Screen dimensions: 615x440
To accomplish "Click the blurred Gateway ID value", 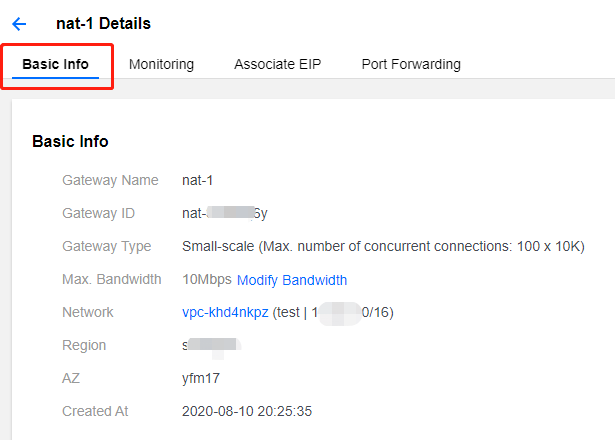I will [225, 213].
